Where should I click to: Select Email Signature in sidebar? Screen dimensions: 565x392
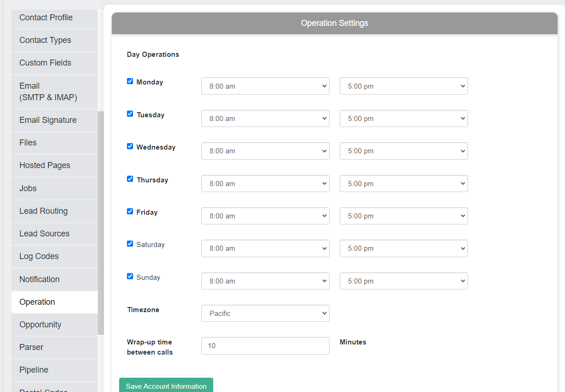pyautogui.click(x=54, y=120)
